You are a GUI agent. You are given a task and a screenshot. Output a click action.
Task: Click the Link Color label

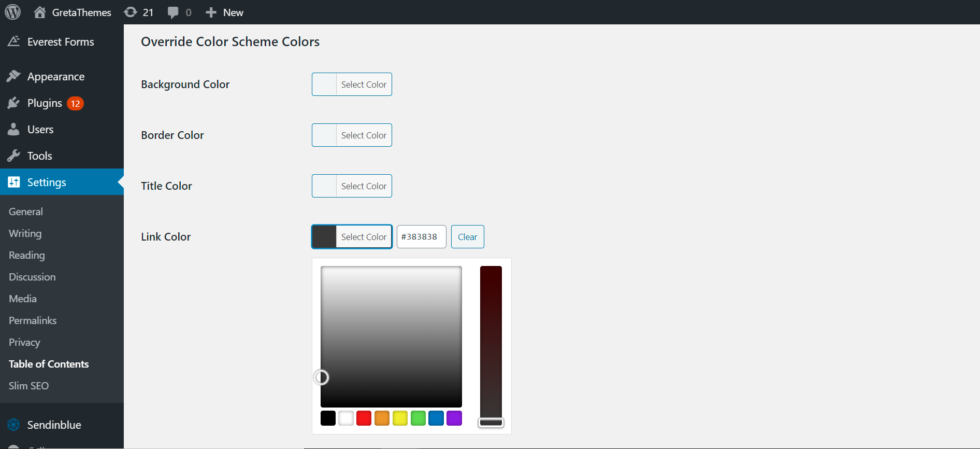pyautogui.click(x=166, y=236)
